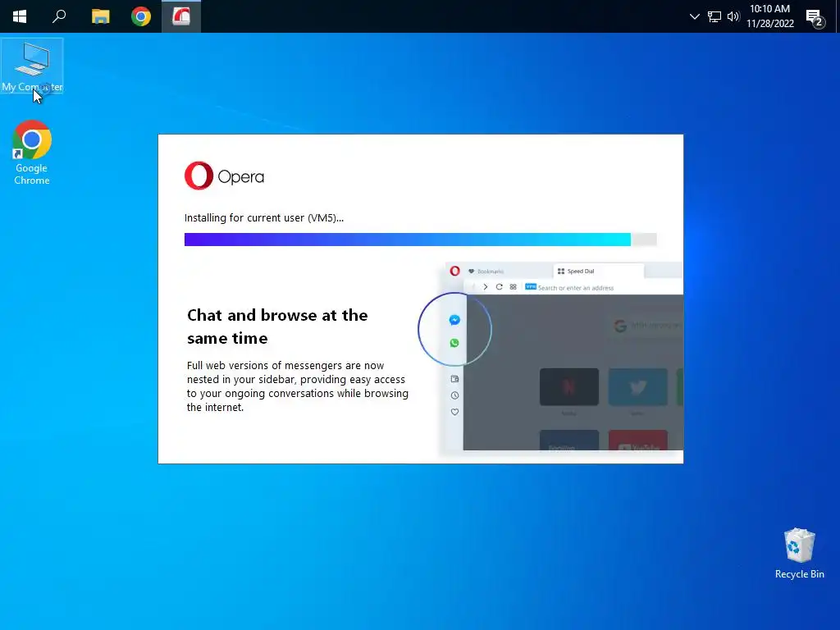
Task: Click the reload icon in the preview toolbar
Action: (500, 287)
